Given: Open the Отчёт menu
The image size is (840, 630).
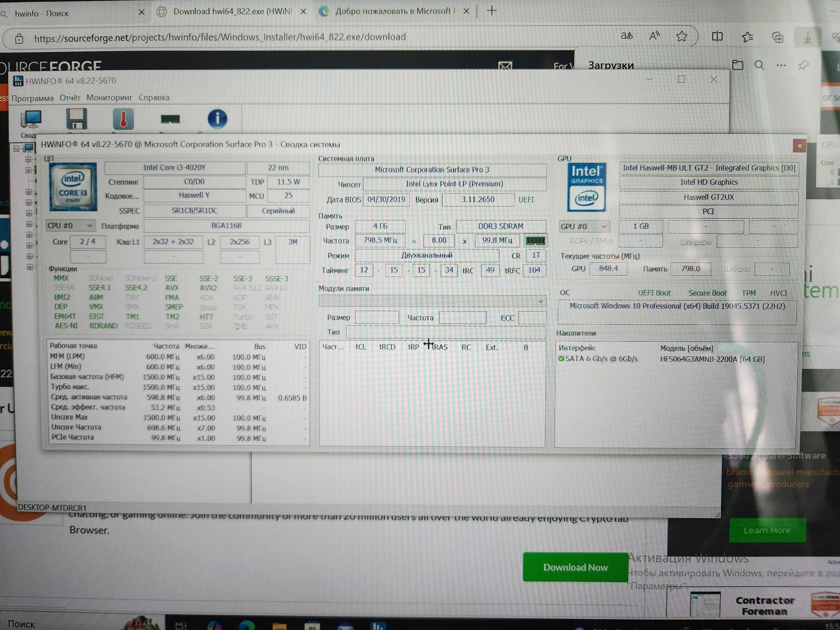Looking at the screenshot, I should click(x=70, y=98).
